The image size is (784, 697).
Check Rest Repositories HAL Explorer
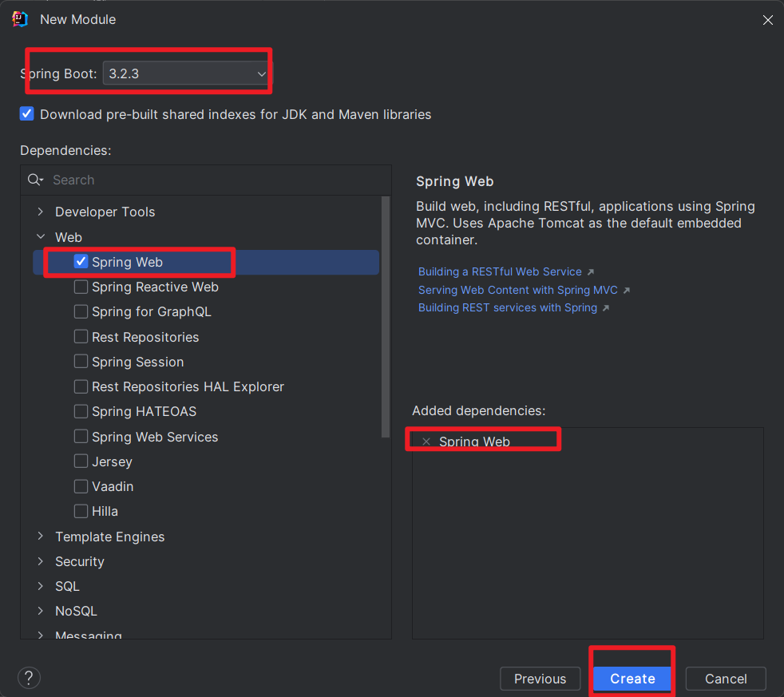tap(81, 386)
